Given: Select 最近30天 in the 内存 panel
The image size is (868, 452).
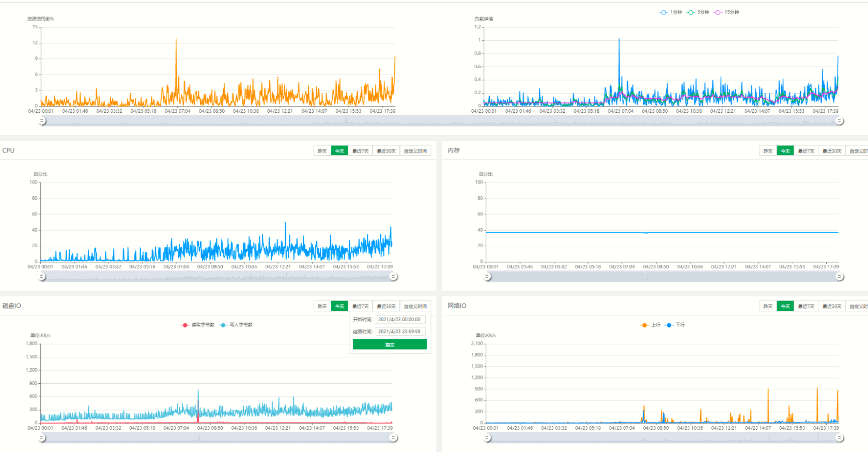Looking at the screenshot, I should 832,151.
